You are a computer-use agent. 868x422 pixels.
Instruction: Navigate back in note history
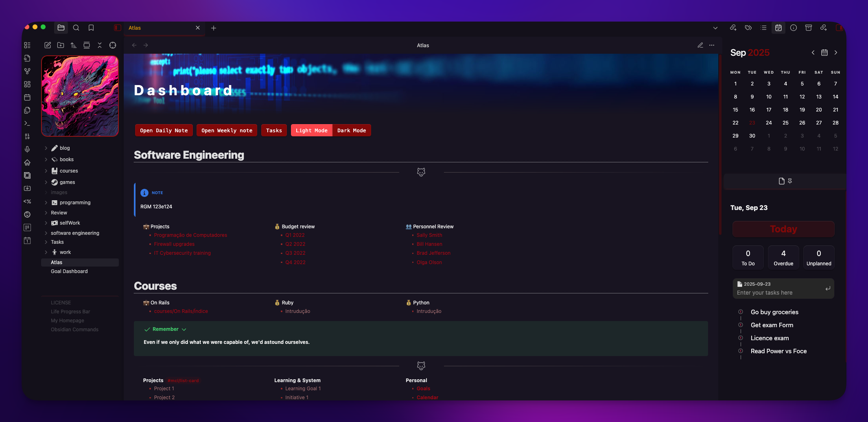coord(134,45)
